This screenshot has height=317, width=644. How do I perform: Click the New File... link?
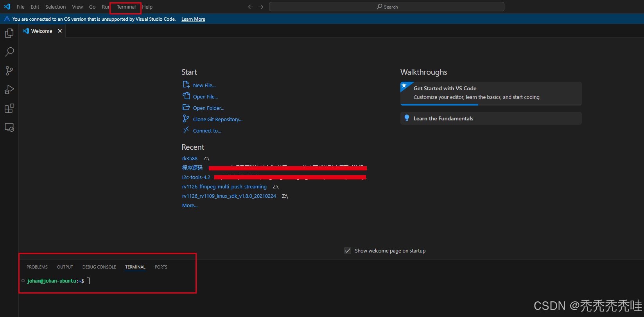pos(204,85)
